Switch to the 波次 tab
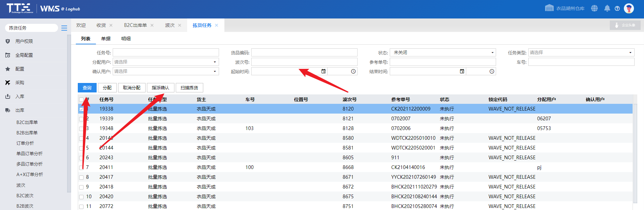Viewport: 644px width, 210px height. click(x=170, y=25)
